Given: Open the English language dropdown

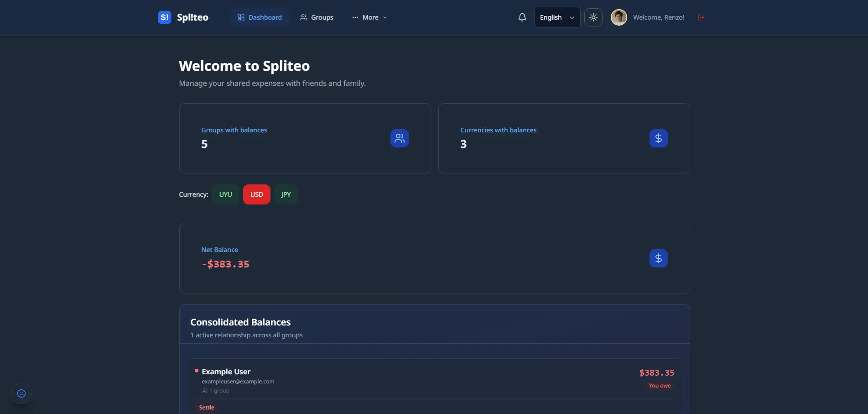Looking at the screenshot, I should 557,17.
